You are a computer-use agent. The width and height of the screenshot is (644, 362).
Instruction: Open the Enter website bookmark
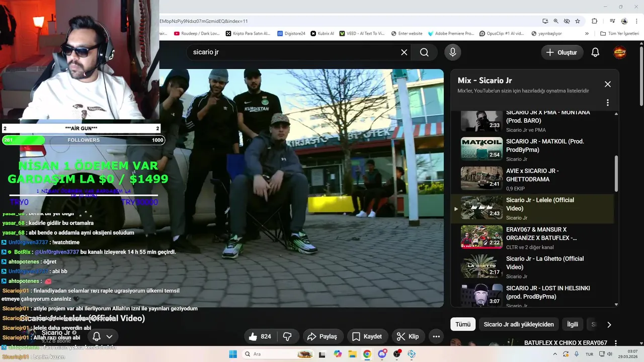(407, 34)
